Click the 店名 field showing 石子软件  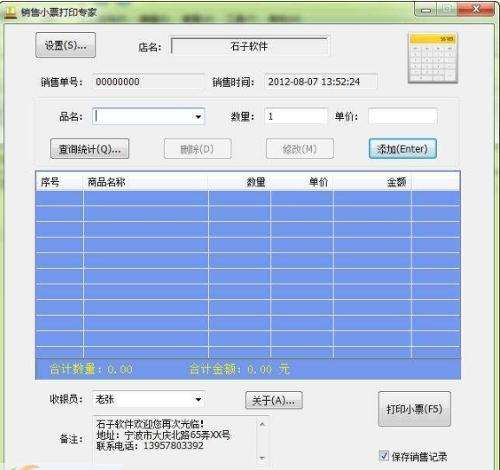point(249,46)
